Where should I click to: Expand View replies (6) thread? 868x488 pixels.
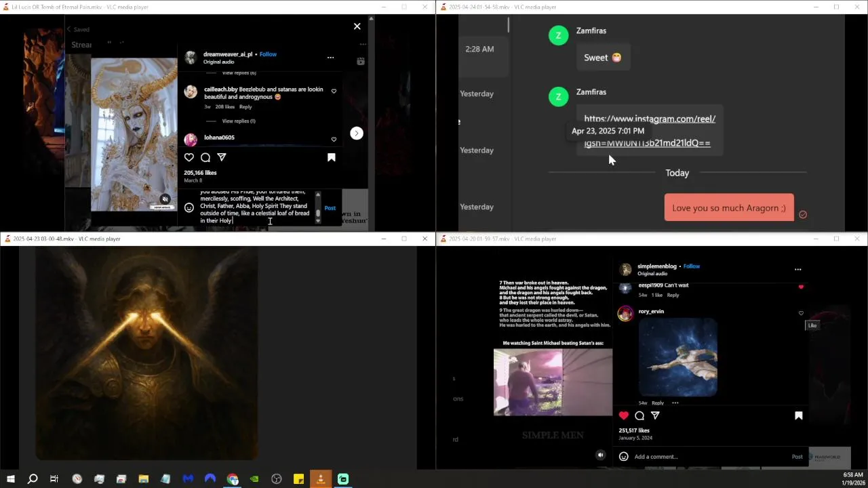239,73
